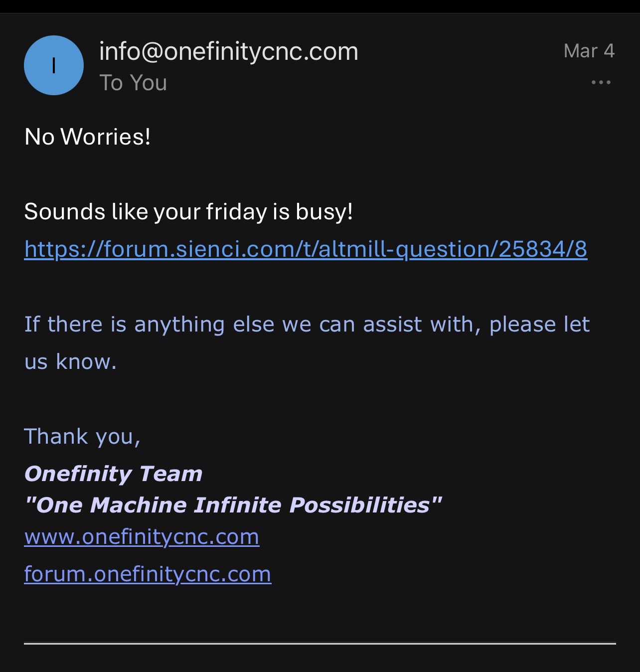The image size is (640, 672).
Task: Click the word "busy!" in the message
Action: tap(324, 211)
